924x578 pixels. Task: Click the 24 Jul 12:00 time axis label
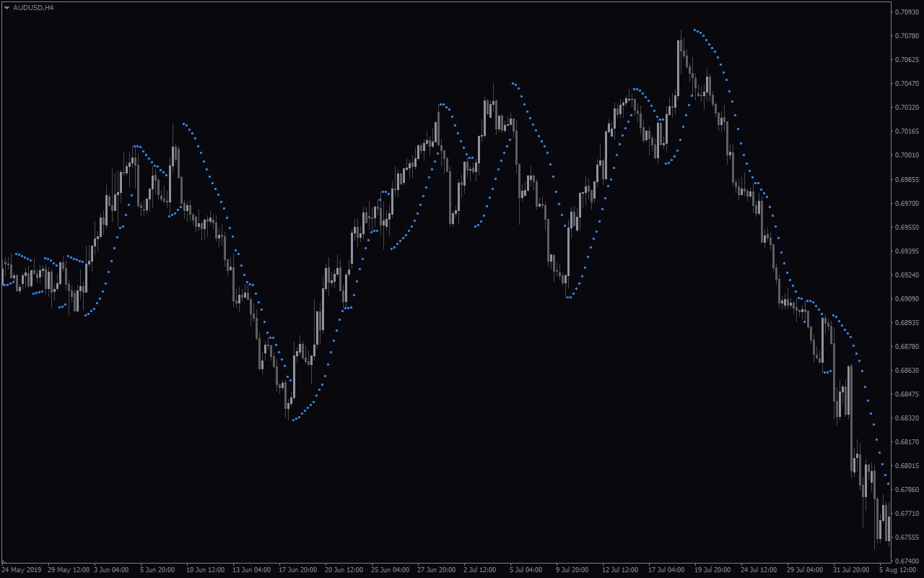(759, 570)
